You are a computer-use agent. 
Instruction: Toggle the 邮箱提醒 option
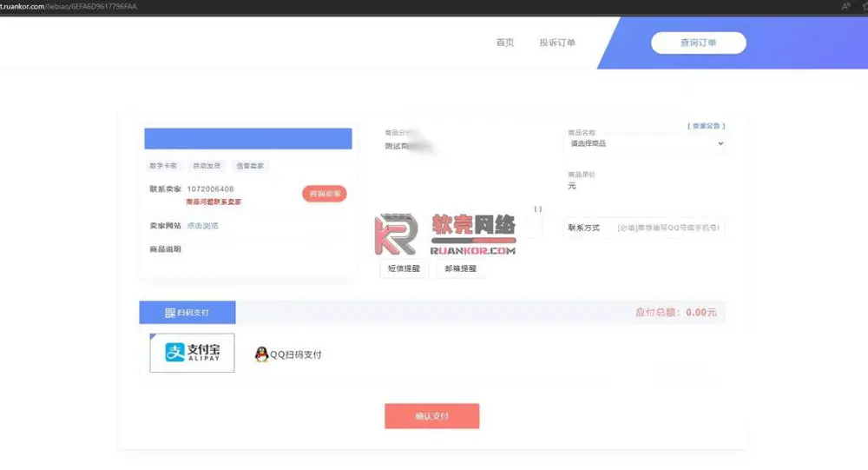[461, 268]
